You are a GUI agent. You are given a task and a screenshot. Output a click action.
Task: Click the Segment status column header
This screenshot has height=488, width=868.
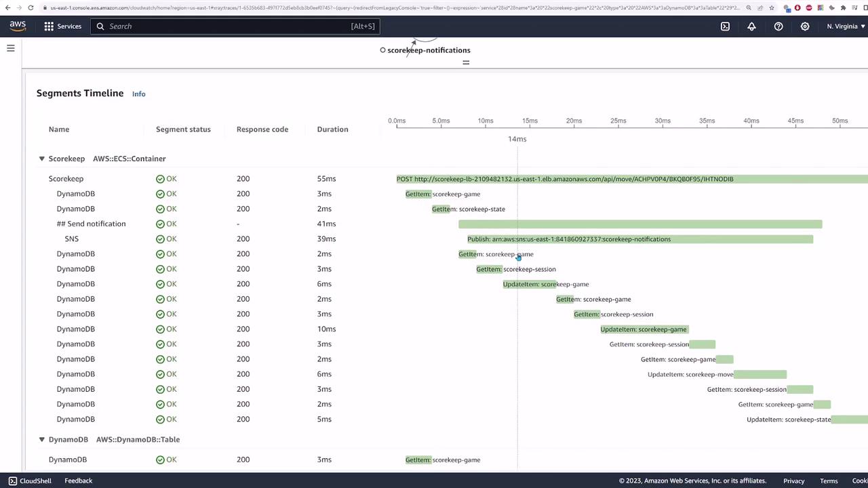[183, 129]
